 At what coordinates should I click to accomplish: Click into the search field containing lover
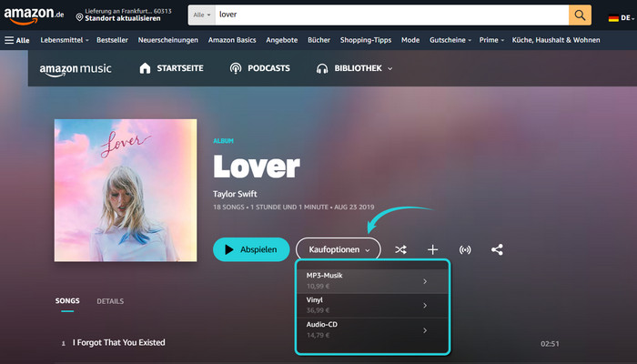point(391,15)
